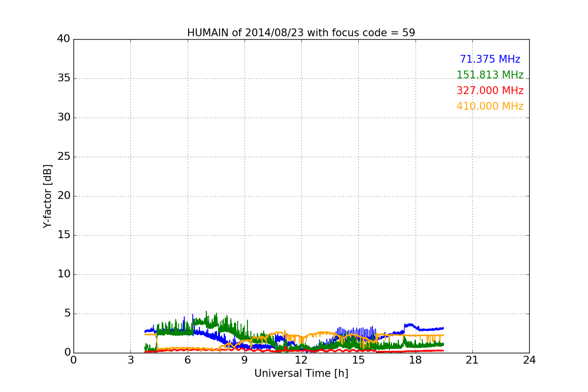Screen dimensions: 588x392
Task: Click the x-axis tick label 9
Action: tap(245, 360)
